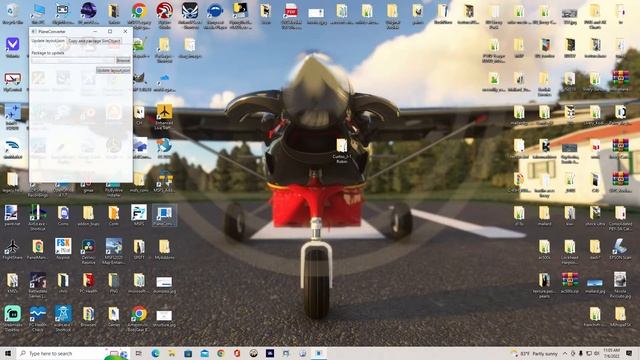This screenshot has width=640, height=360.
Task: Select the Streamlabs Desktop shortcut
Action: pos(13,318)
